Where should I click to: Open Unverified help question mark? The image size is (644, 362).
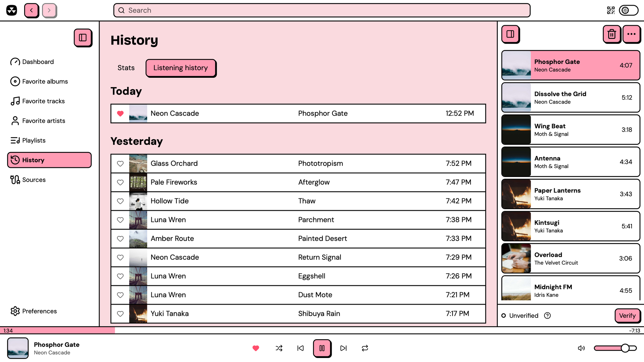tap(547, 315)
